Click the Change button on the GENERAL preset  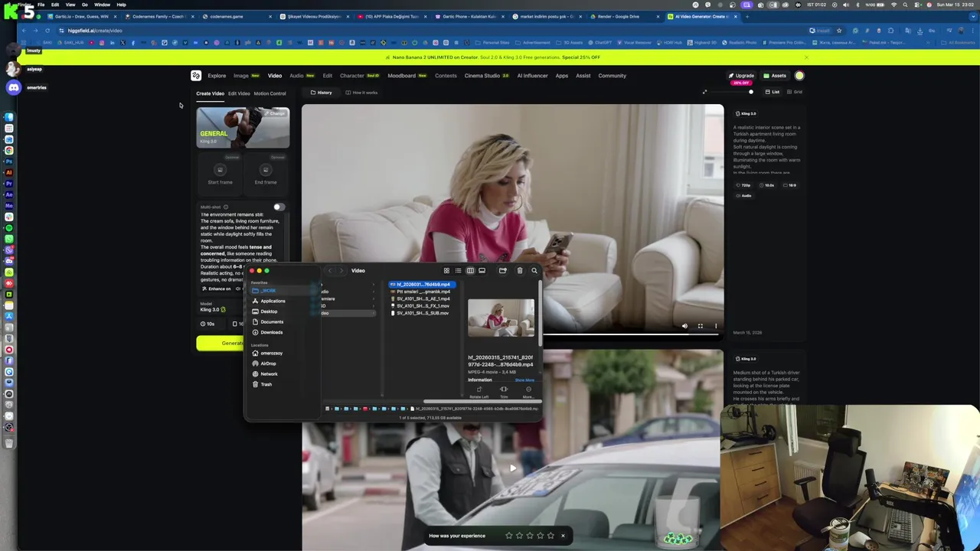pos(276,113)
